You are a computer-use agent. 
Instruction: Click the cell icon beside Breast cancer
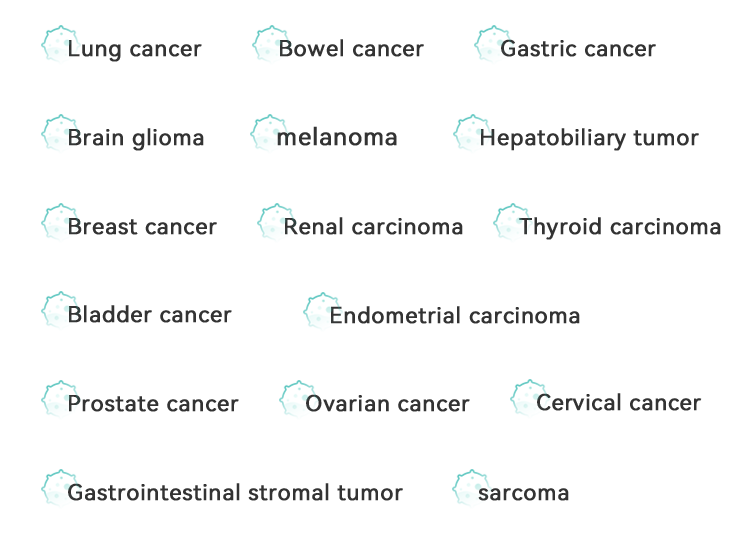click(60, 222)
